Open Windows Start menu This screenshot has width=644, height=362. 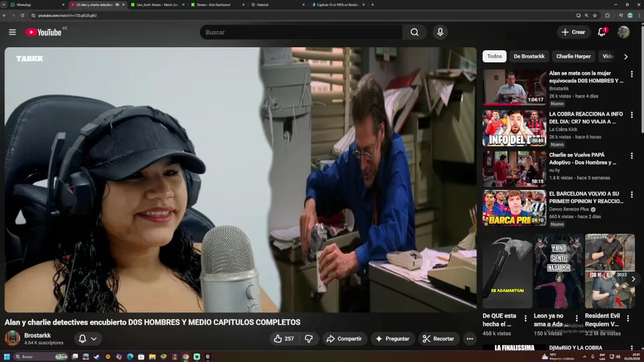pos(7,356)
